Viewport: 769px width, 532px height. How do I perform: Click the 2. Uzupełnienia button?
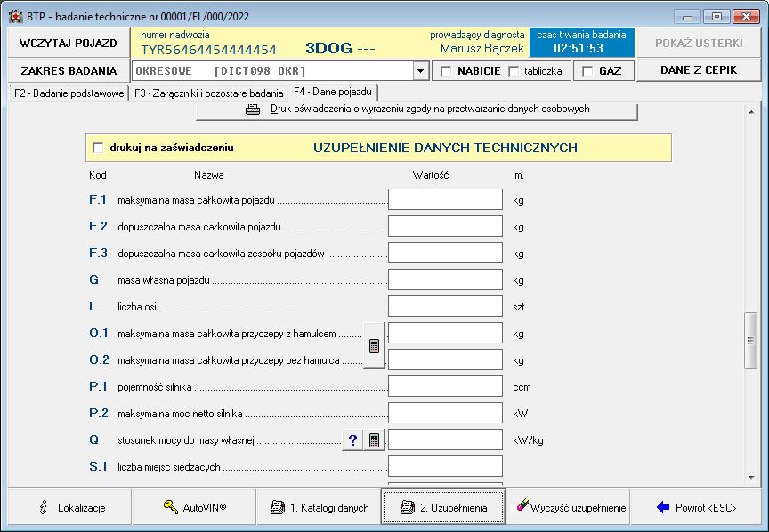(x=443, y=507)
